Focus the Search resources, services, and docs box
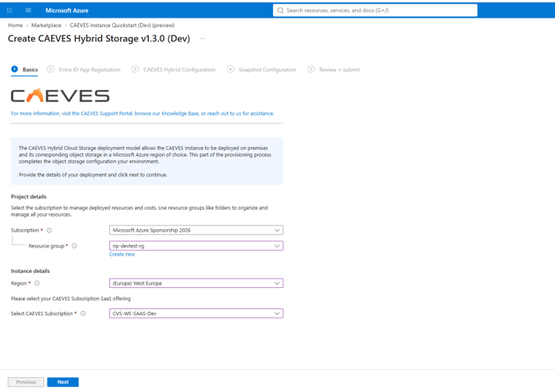 click(375, 11)
